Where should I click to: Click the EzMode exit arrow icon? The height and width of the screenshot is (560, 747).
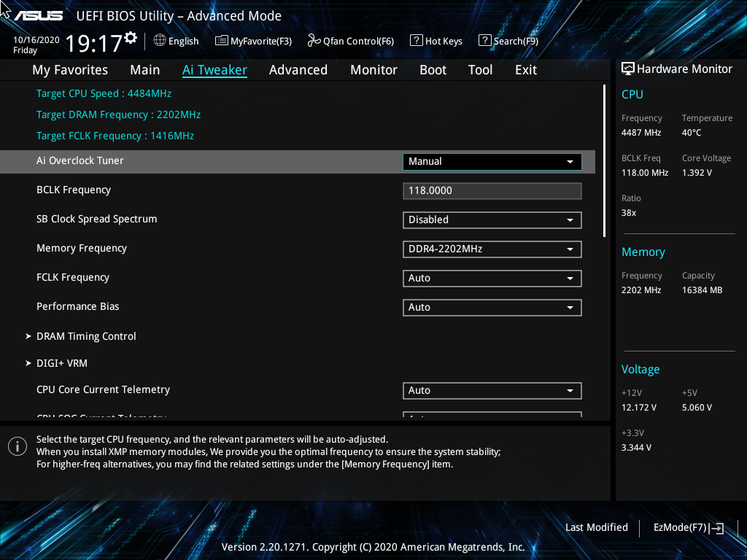pyautogui.click(x=716, y=528)
